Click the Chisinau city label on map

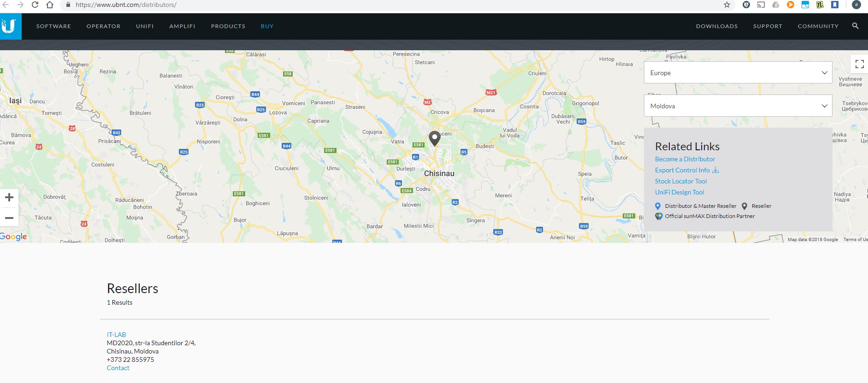point(439,173)
